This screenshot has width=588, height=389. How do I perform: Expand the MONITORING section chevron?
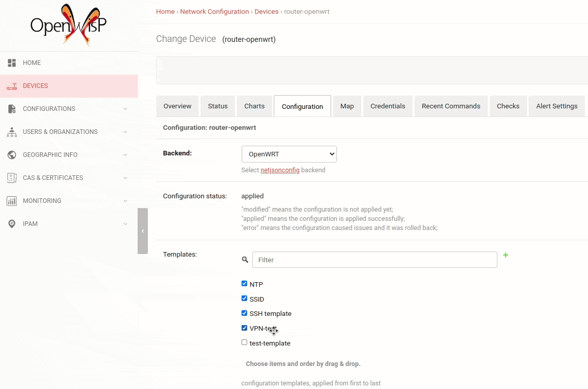pyautogui.click(x=125, y=201)
